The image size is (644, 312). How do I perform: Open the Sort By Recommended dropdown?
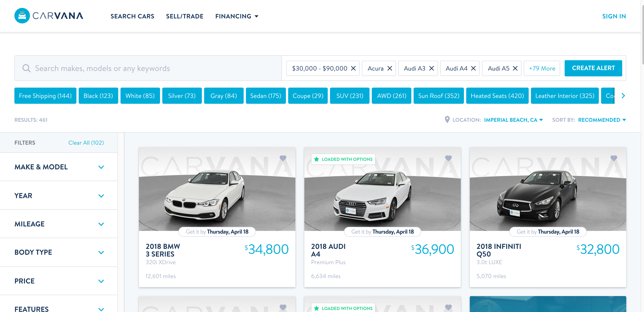coord(602,120)
